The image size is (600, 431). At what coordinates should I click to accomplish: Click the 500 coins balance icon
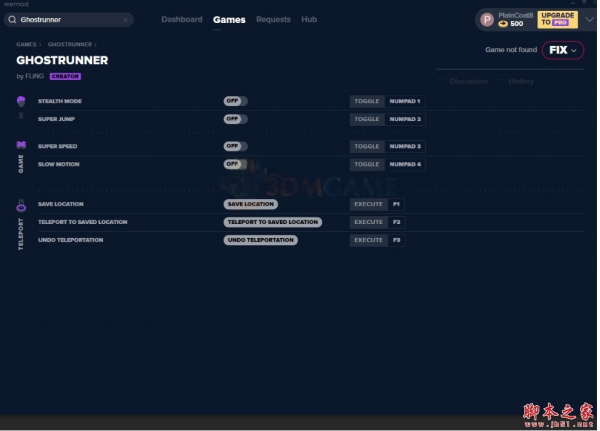503,24
